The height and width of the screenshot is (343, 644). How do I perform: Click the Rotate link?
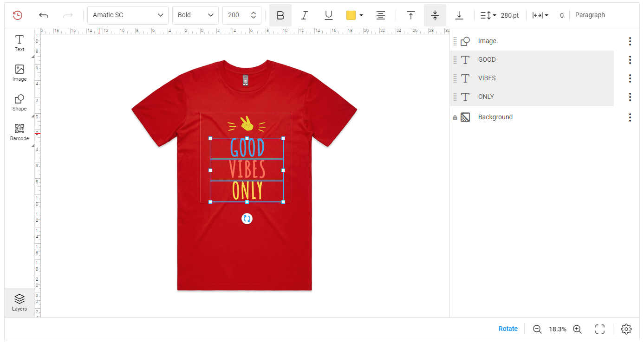(x=508, y=329)
